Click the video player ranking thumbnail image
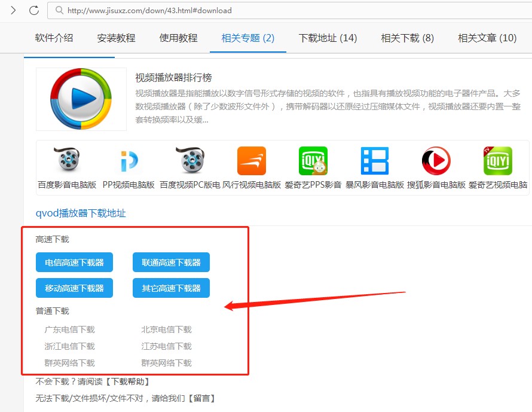This screenshot has height=412, width=532. tap(81, 99)
